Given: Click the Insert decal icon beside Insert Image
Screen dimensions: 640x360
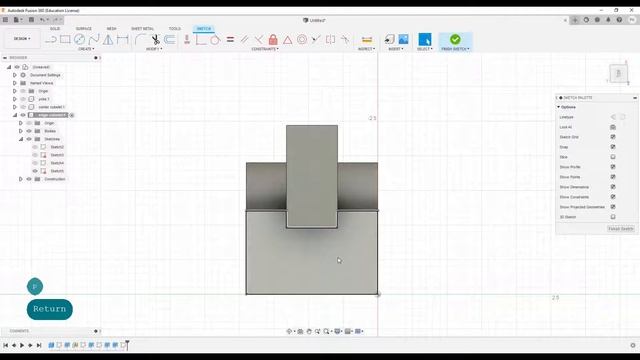Looking at the screenshot, I should click(389, 39).
